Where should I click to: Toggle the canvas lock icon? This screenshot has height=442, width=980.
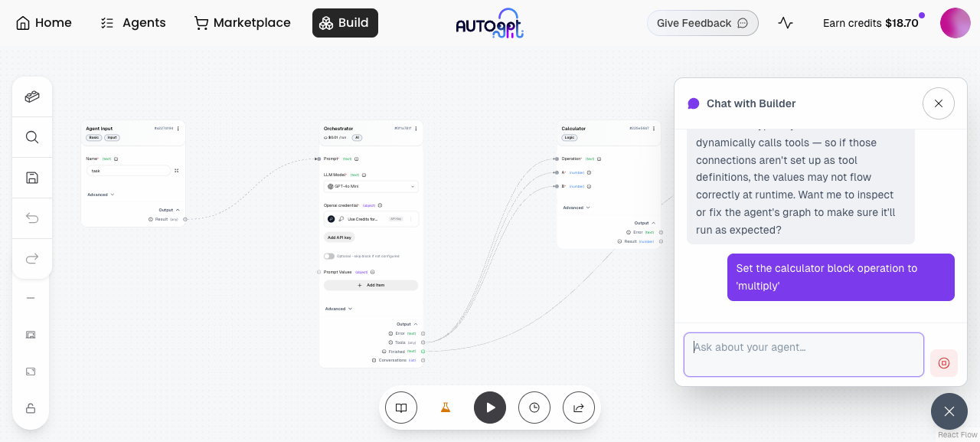pyautogui.click(x=31, y=408)
